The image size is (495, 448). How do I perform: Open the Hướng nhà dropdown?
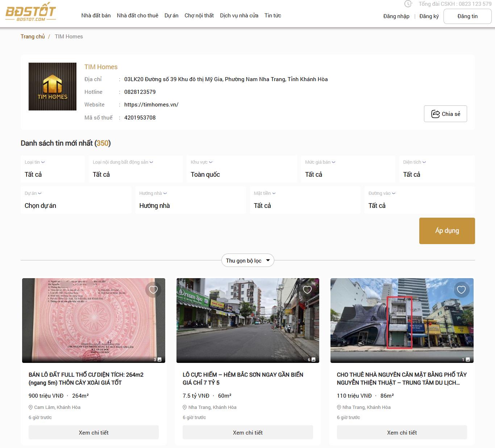click(190, 200)
